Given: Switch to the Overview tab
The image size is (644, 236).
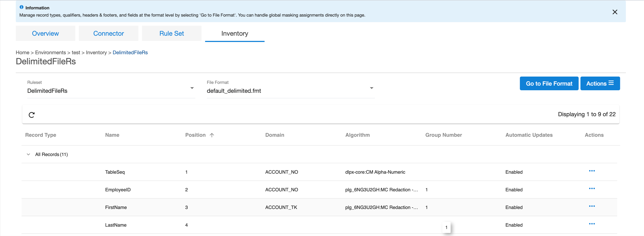Looking at the screenshot, I should pyautogui.click(x=45, y=34).
